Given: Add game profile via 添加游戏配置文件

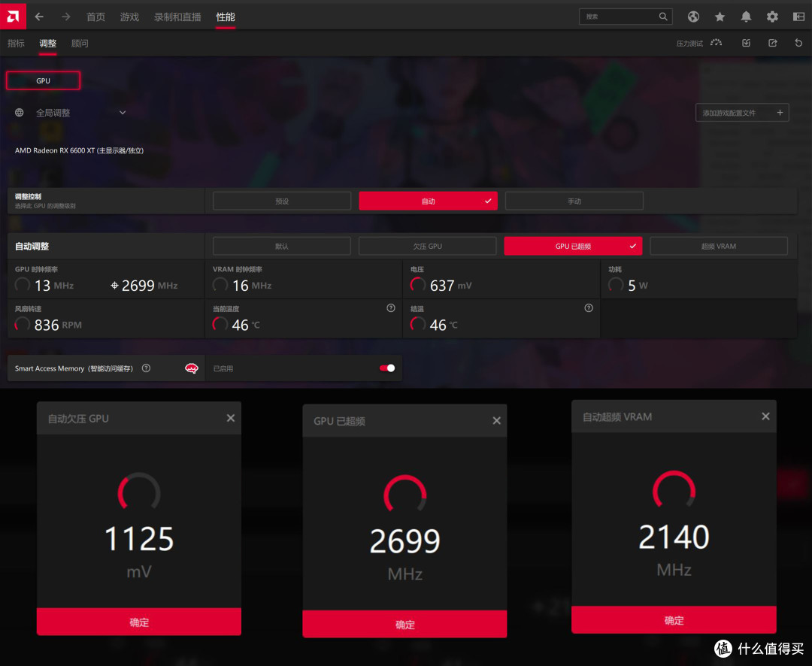Looking at the screenshot, I should (x=742, y=113).
